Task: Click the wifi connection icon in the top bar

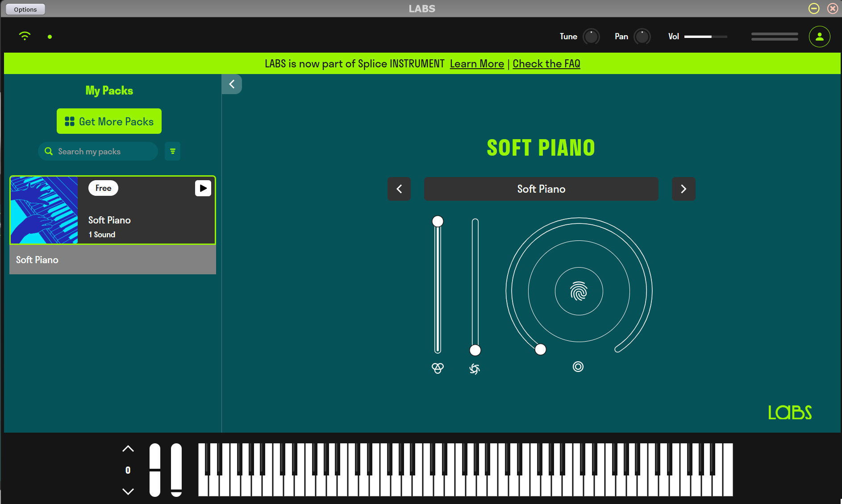Action: pyautogui.click(x=25, y=36)
